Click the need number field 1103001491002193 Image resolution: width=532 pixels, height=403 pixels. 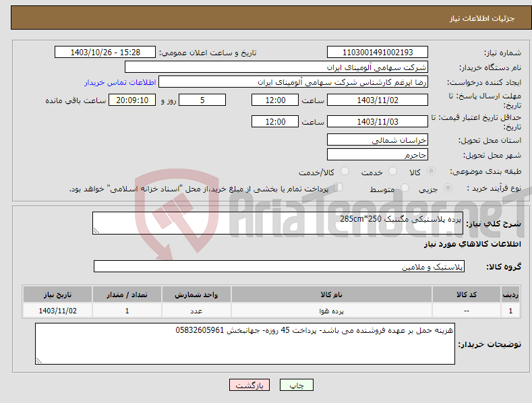(378, 53)
